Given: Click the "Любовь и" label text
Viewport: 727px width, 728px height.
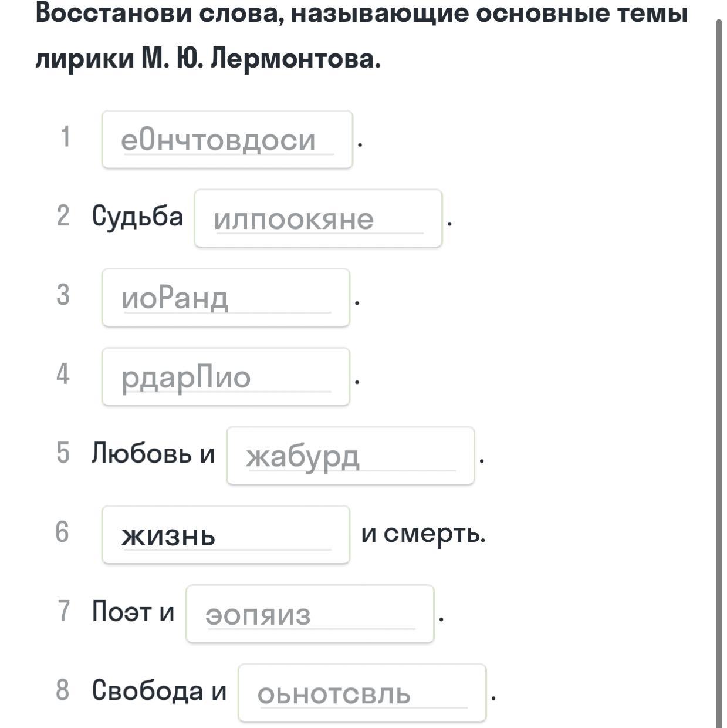Looking at the screenshot, I should [x=153, y=454].
